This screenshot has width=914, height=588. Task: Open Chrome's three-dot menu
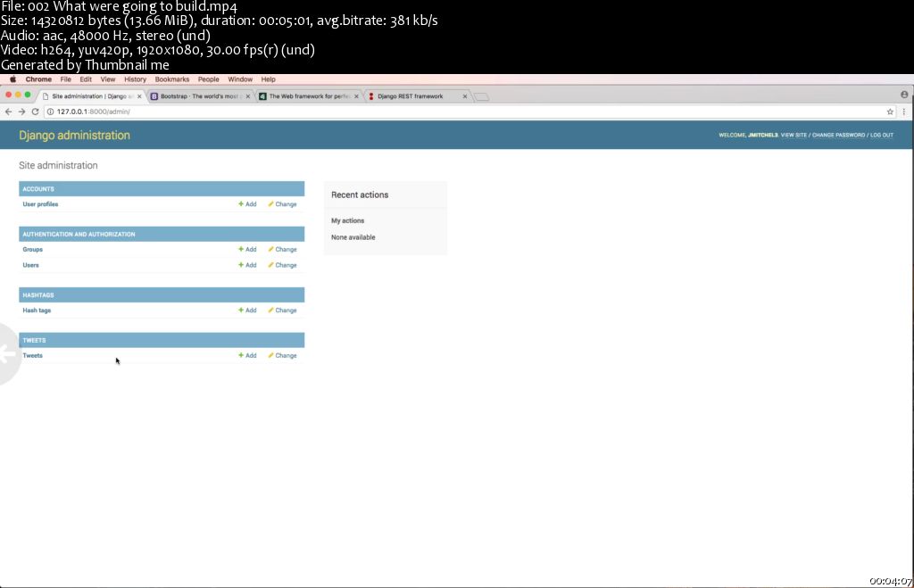coord(904,112)
